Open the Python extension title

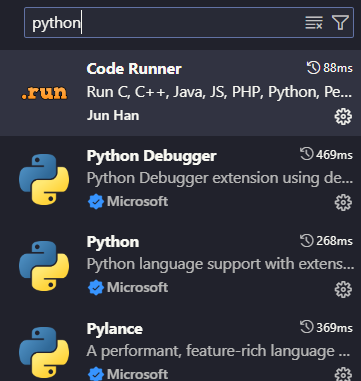click(113, 242)
